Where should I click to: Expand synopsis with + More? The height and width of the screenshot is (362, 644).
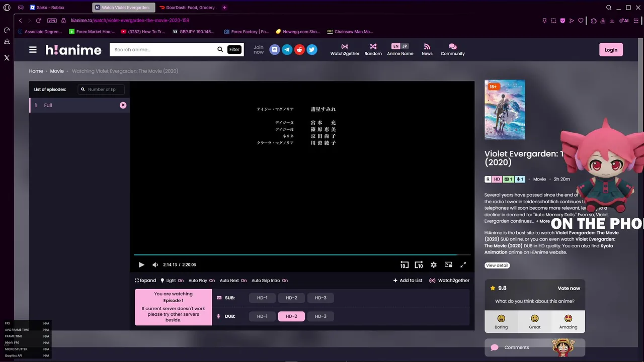pyautogui.click(x=543, y=221)
